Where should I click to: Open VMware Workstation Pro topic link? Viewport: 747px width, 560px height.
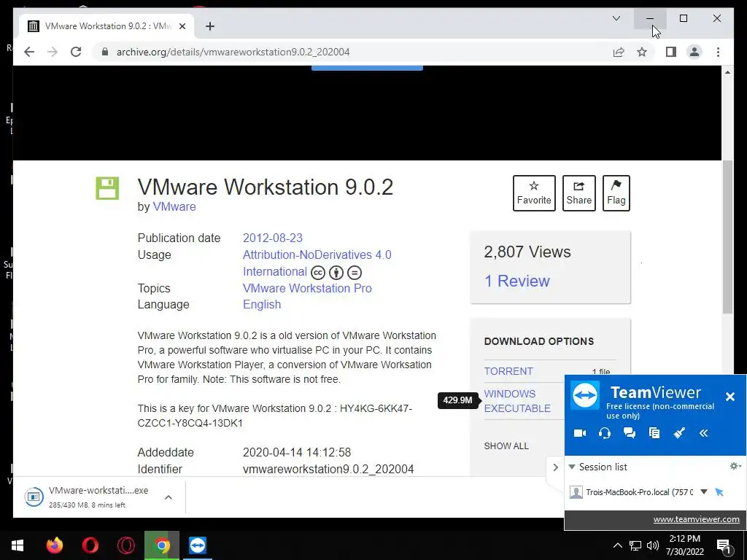[307, 288]
